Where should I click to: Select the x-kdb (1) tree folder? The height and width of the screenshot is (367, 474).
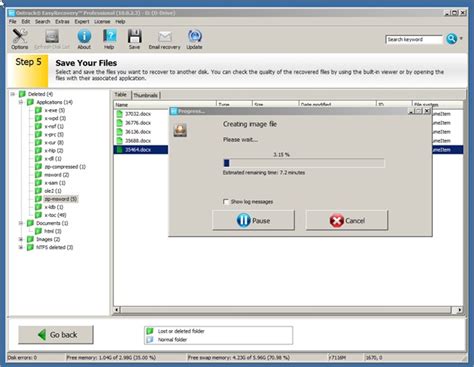click(x=54, y=207)
